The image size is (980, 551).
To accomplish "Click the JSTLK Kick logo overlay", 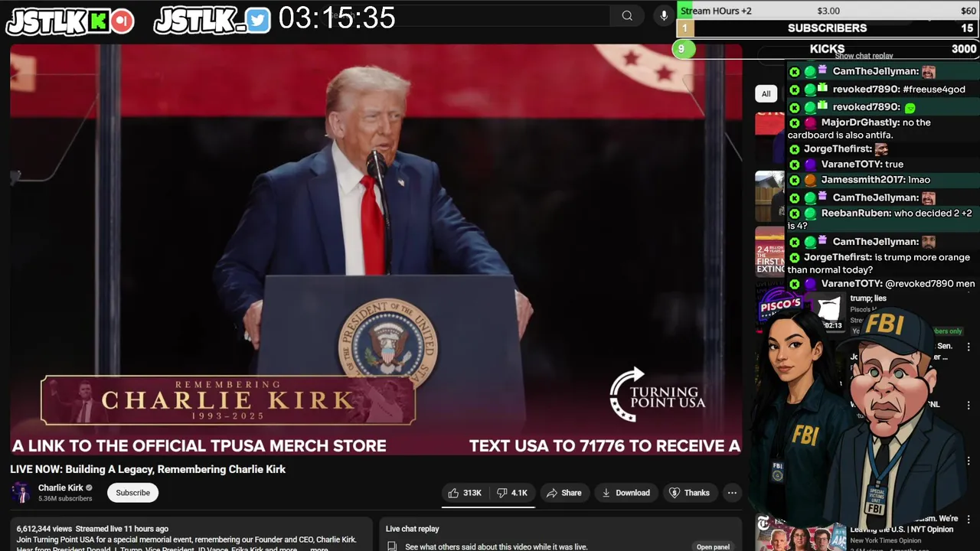I will tap(70, 21).
